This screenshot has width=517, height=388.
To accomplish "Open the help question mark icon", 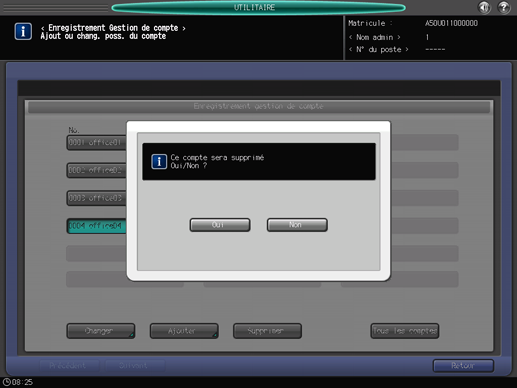I will click(x=504, y=7).
